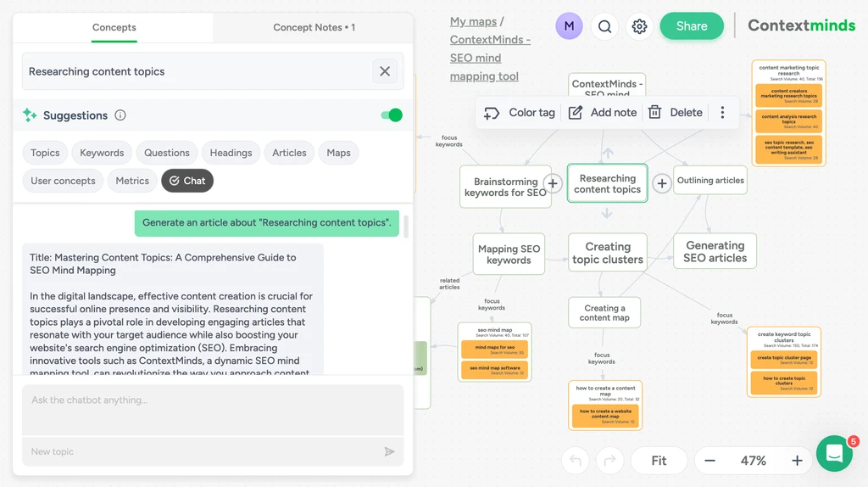Zoom out with the minus button
The height and width of the screenshot is (487, 868).
[709, 461]
